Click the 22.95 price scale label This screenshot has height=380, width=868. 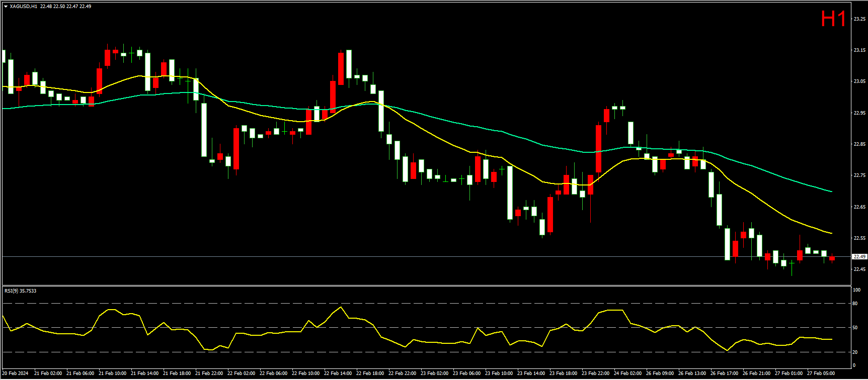(859, 113)
